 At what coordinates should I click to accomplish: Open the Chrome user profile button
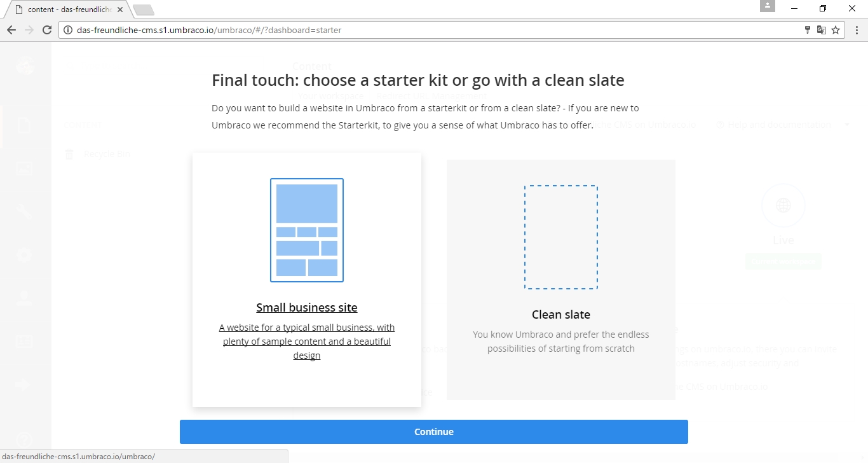[x=768, y=6]
